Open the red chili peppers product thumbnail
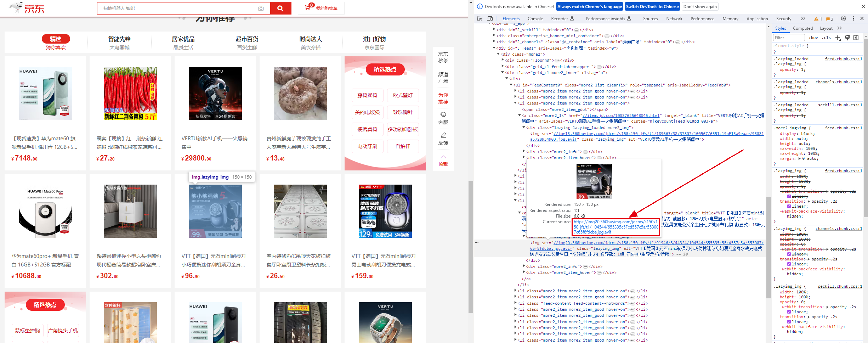 pyautogui.click(x=130, y=94)
